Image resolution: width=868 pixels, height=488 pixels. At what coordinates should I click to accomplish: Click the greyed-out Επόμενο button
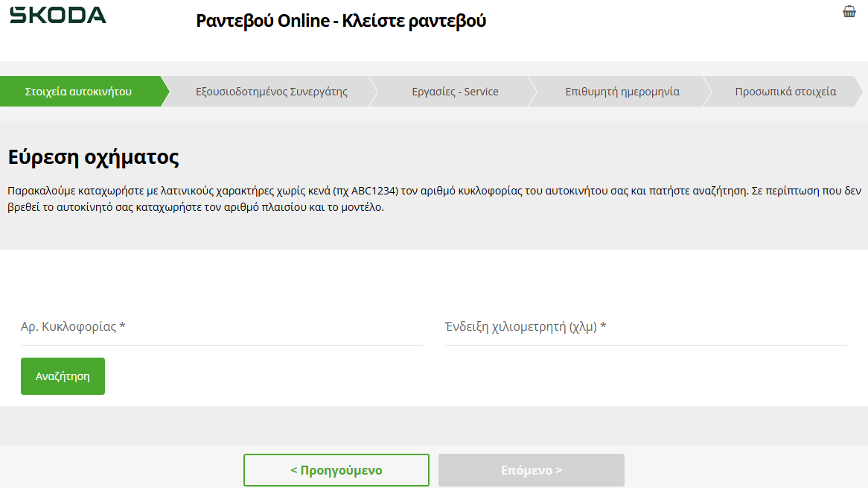pos(531,470)
